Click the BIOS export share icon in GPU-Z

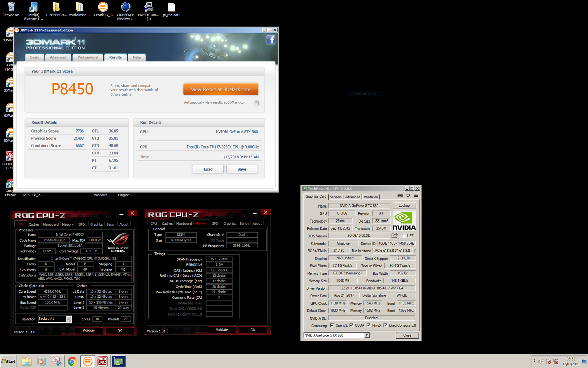395,235
